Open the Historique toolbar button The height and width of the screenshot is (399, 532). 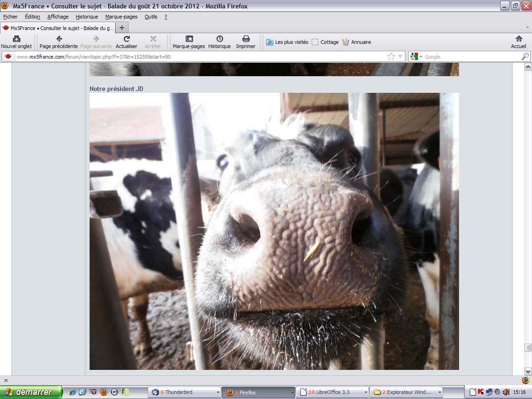point(219,42)
